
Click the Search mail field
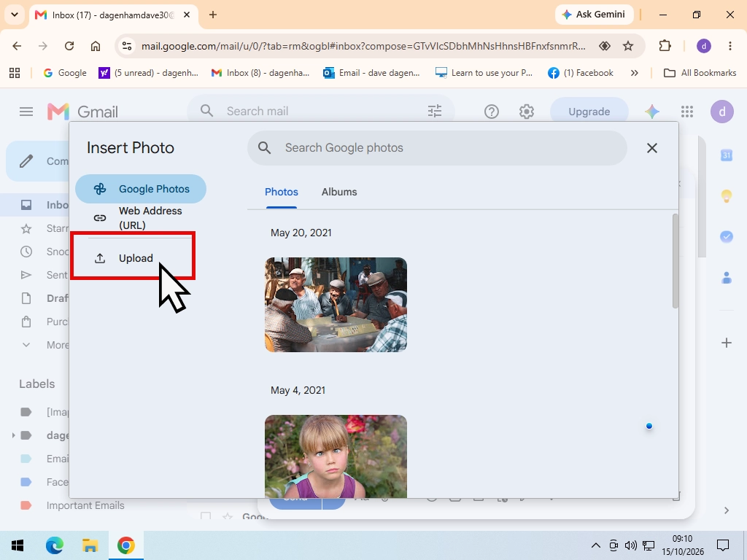(321, 112)
